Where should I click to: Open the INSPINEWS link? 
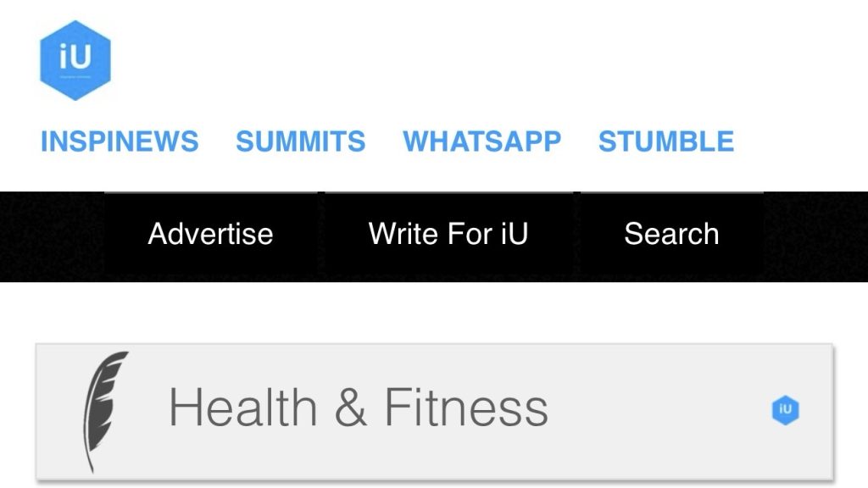pos(120,141)
